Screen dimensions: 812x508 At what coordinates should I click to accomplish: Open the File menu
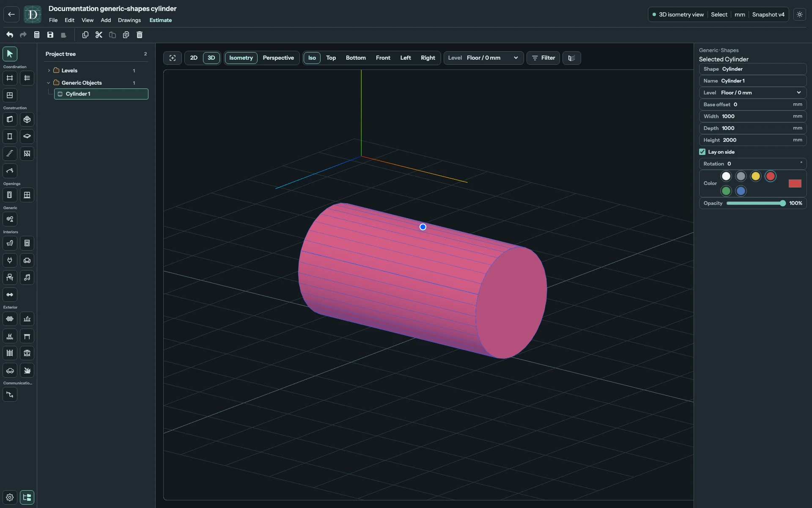pos(53,20)
